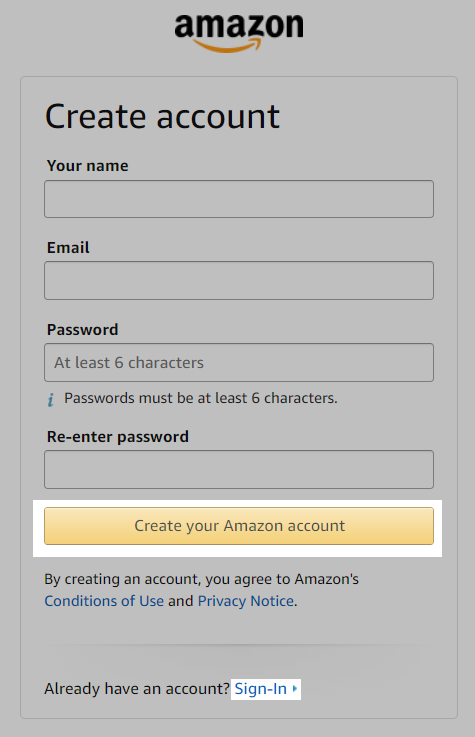Click the Create account heading

[x=162, y=116]
